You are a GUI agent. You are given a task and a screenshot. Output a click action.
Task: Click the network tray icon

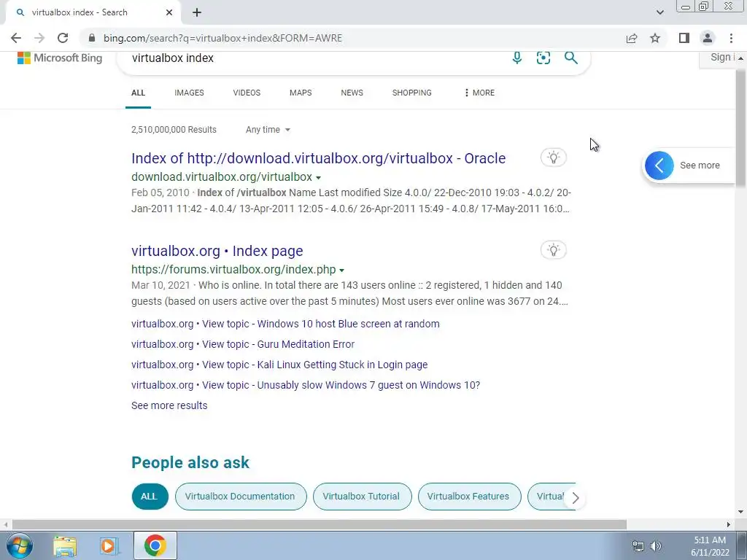(x=638, y=546)
